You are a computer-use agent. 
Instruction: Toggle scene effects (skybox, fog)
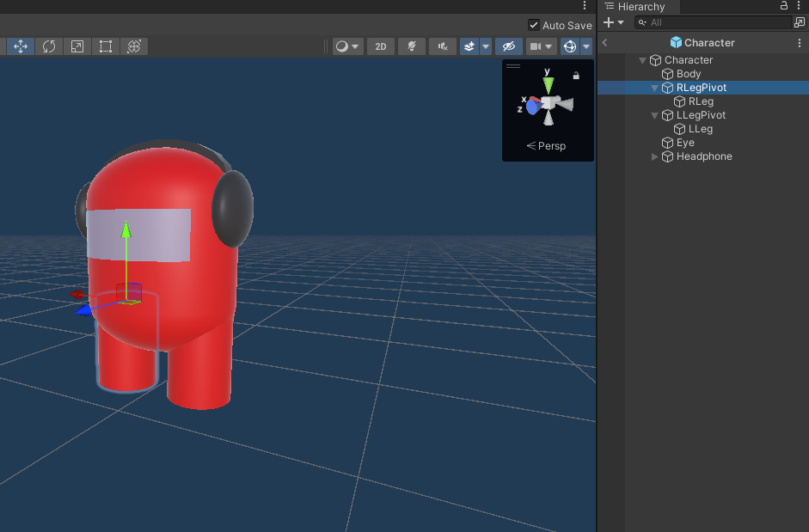tap(469, 46)
